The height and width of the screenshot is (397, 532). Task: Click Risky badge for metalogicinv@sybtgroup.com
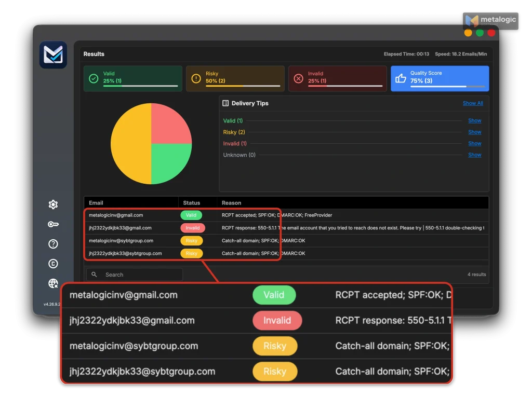[x=191, y=240]
